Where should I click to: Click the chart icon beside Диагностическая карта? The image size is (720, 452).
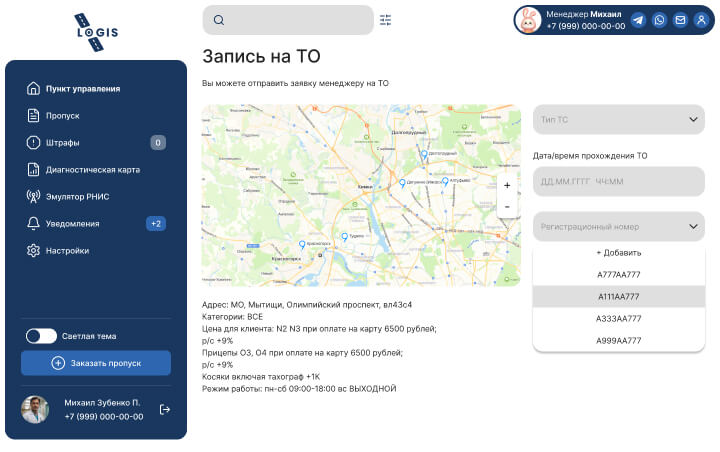point(33,170)
